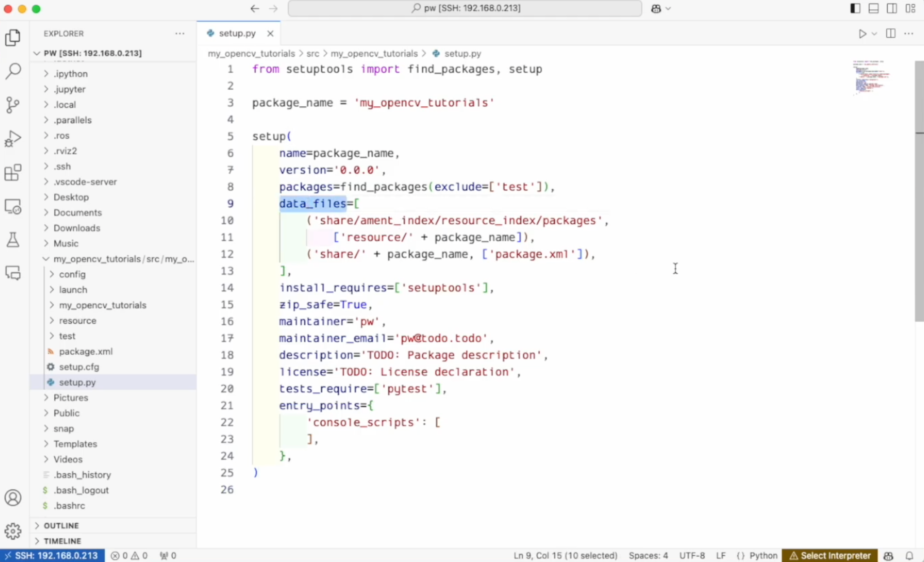Open the run button dropdown arrow
The image size is (924, 562).
click(874, 34)
